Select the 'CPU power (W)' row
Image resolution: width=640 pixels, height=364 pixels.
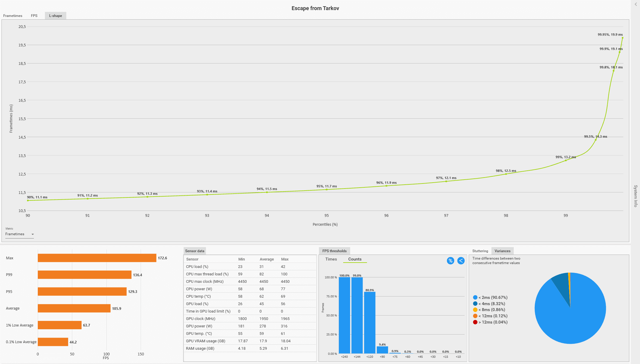(x=250, y=289)
